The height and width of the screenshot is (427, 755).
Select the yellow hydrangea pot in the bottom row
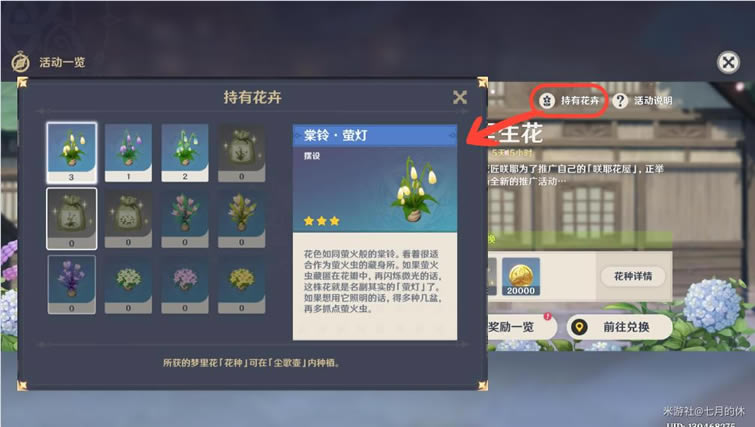pos(241,285)
